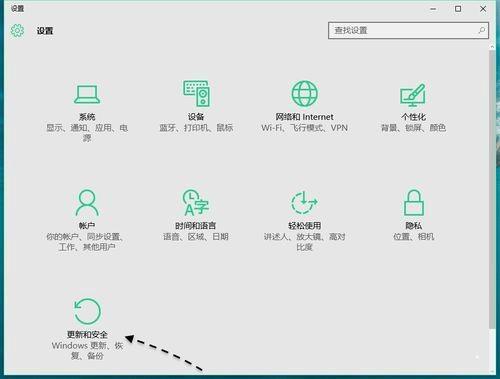The image size is (500, 379).
Task: Click the 蓝牙、打印机、鼠标 description
Action: (x=196, y=128)
